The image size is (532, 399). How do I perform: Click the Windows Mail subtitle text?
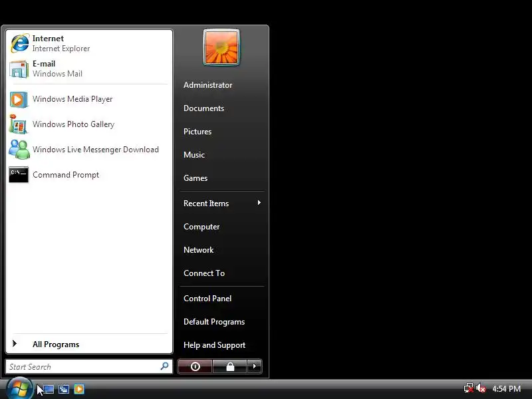coord(57,74)
